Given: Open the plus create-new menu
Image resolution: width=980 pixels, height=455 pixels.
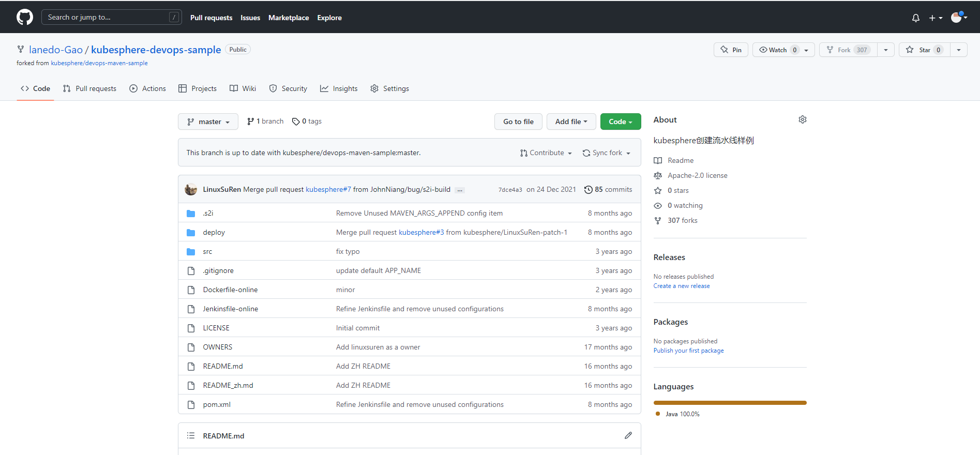Looking at the screenshot, I should [x=936, y=18].
